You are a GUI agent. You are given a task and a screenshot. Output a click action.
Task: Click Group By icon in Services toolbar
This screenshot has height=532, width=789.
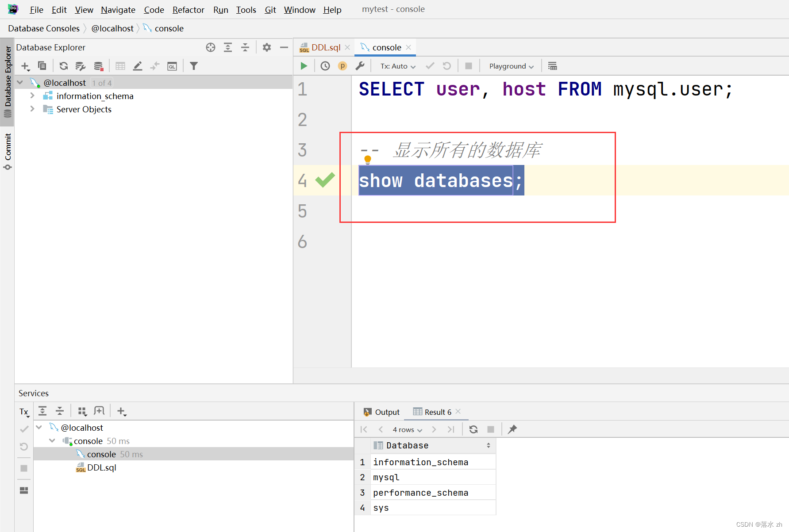(82, 412)
